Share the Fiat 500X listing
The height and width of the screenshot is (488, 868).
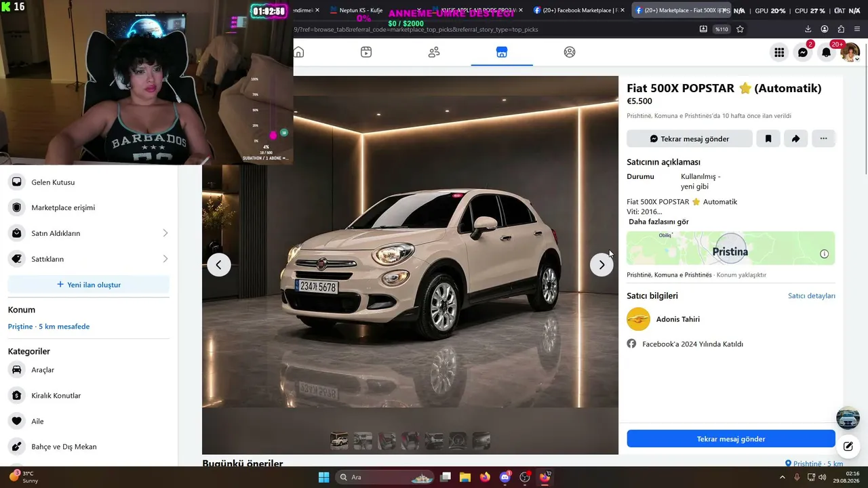(x=795, y=138)
